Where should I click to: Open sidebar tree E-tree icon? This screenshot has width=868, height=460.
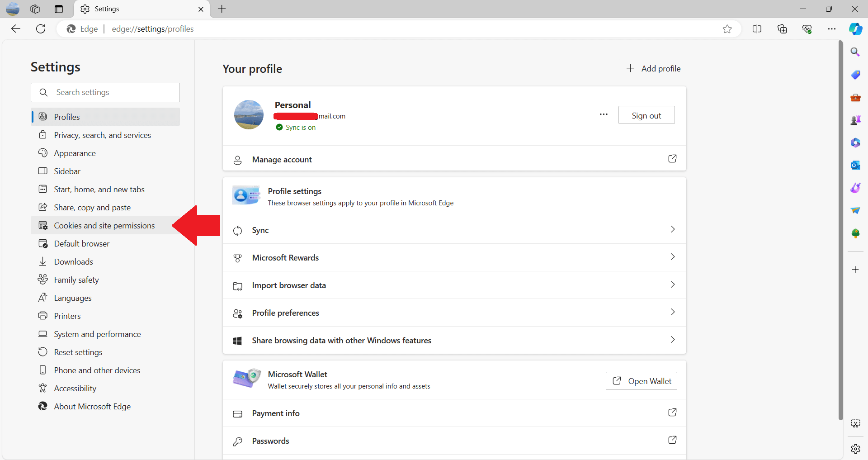[855, 233]
